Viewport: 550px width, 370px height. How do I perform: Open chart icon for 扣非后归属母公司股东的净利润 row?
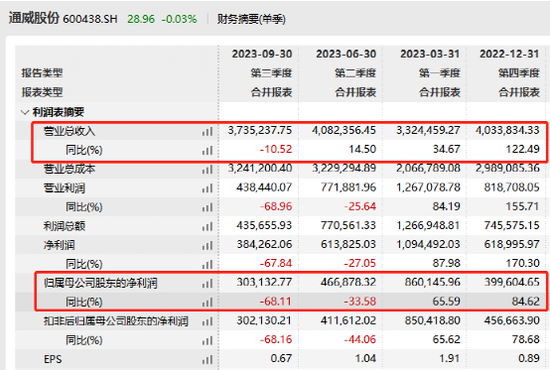[207, 321]
